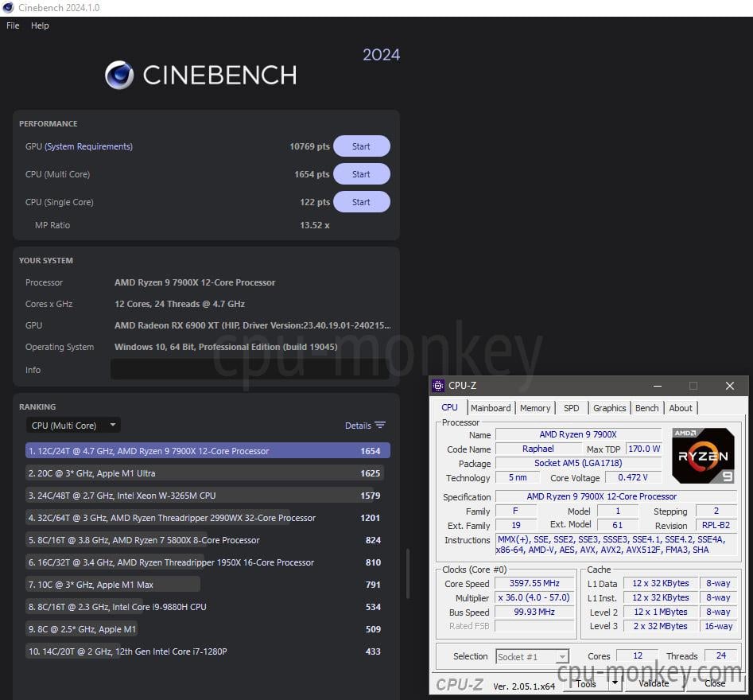Switch to Bench tab in CPU-Z
Image resolution: width=753 pixels, height=700 pixels.
647,408
